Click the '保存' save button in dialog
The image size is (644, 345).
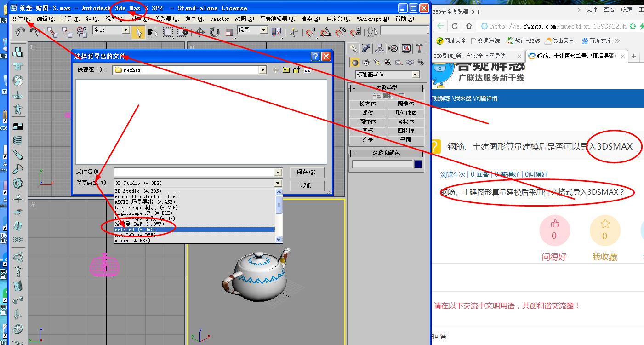point(306,172)
